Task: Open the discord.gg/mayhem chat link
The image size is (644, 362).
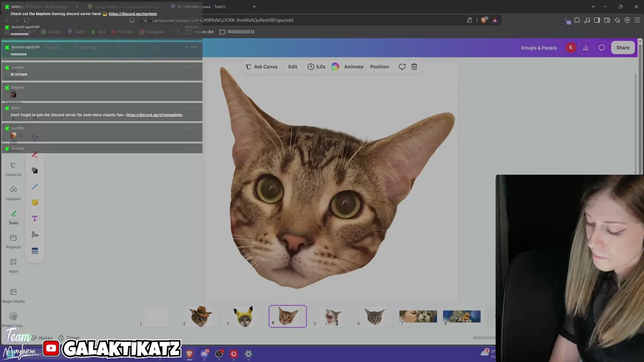Action: pyautogui.click(x=133, y=14)
